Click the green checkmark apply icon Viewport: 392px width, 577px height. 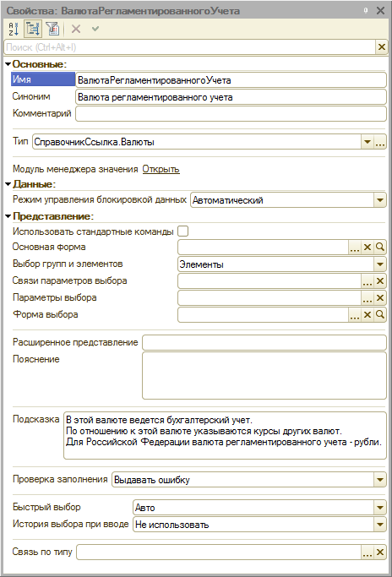point(95,29)
